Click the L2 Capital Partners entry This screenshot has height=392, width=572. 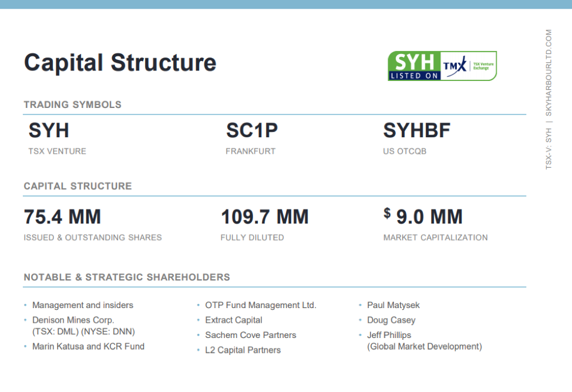(x=243, y=350)
